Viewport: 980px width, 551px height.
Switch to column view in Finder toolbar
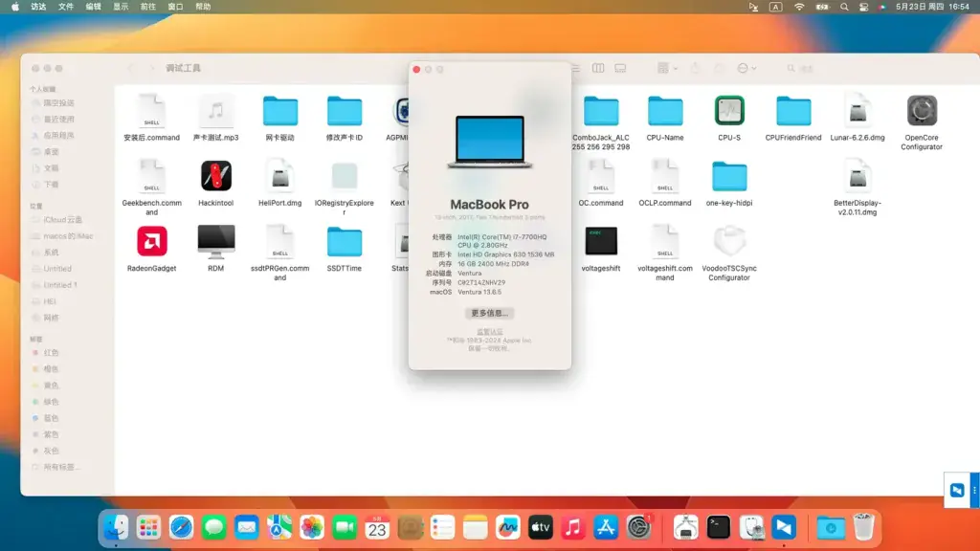tap(598, 68)
